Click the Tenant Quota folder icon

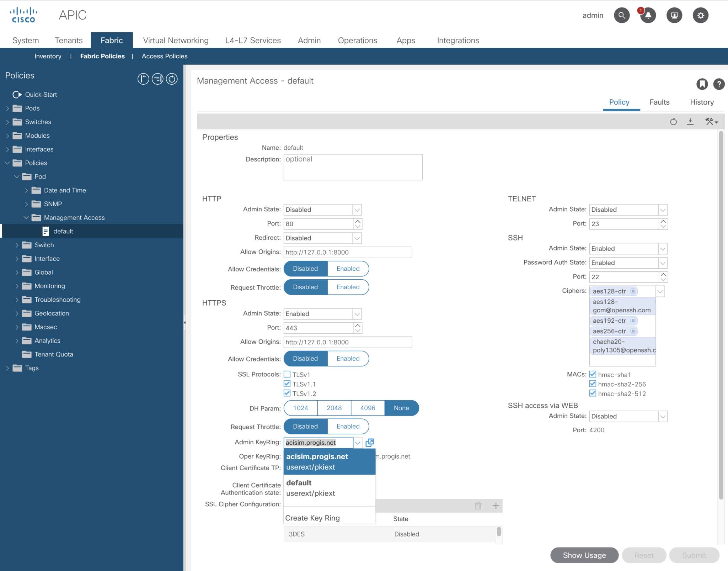pyautogui.click(x=27, y=354)
